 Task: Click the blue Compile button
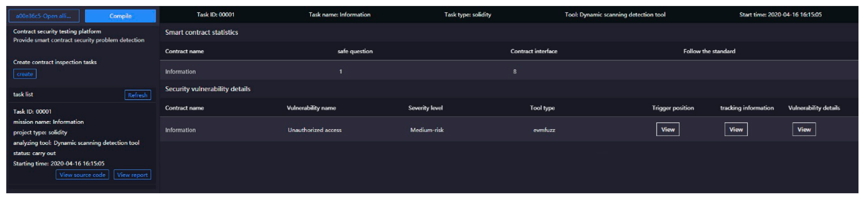click(120, 16)
